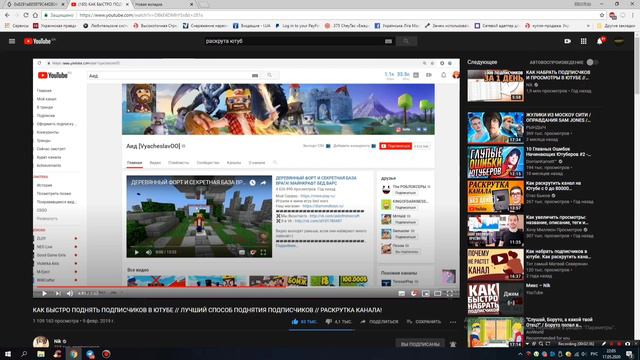Click the YouTube search input field

click(294, 41)
